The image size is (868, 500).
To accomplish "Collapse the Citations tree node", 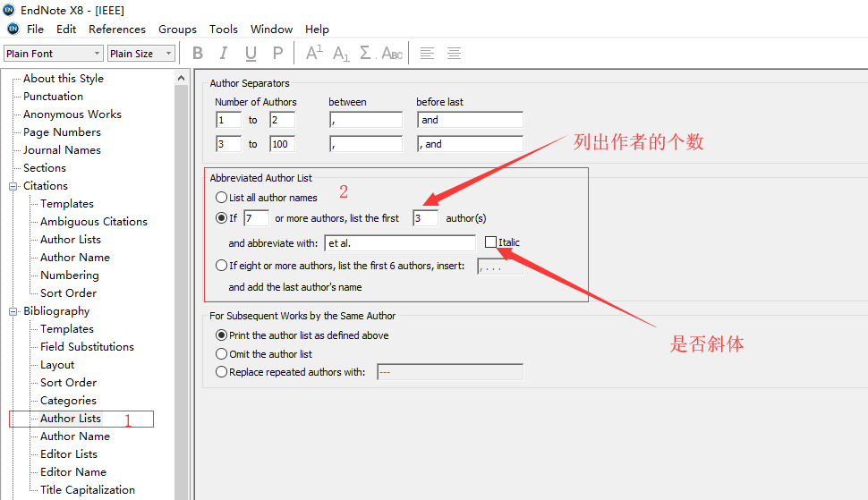I will tap(13, 186).
